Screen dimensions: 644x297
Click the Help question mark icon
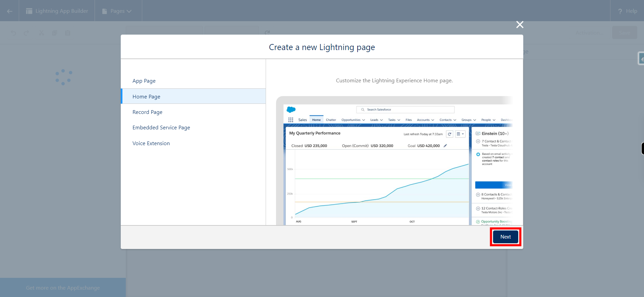(x=620, y=11)
